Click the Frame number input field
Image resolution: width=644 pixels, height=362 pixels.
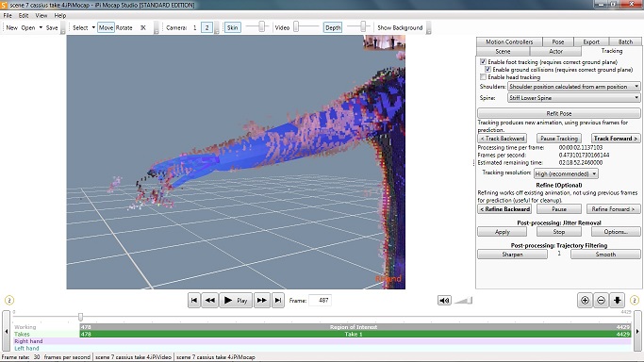click(x=321, y=301)
